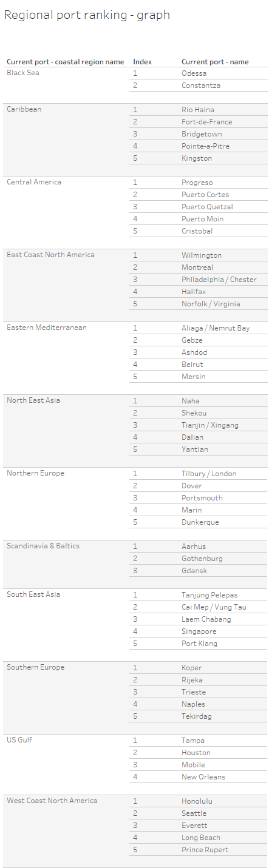
Task: Click the North East Asia region label
Action: pyautogui.click(x=34, y=400)
